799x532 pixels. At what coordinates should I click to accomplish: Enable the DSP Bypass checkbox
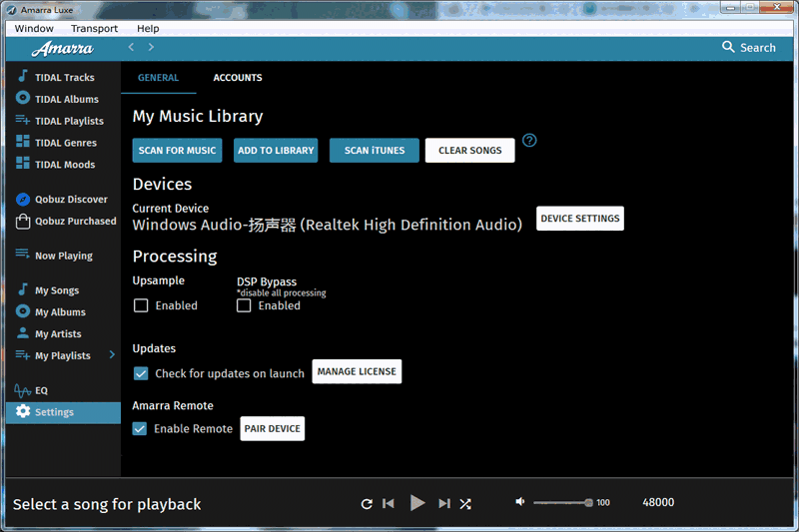coord(244,305)
